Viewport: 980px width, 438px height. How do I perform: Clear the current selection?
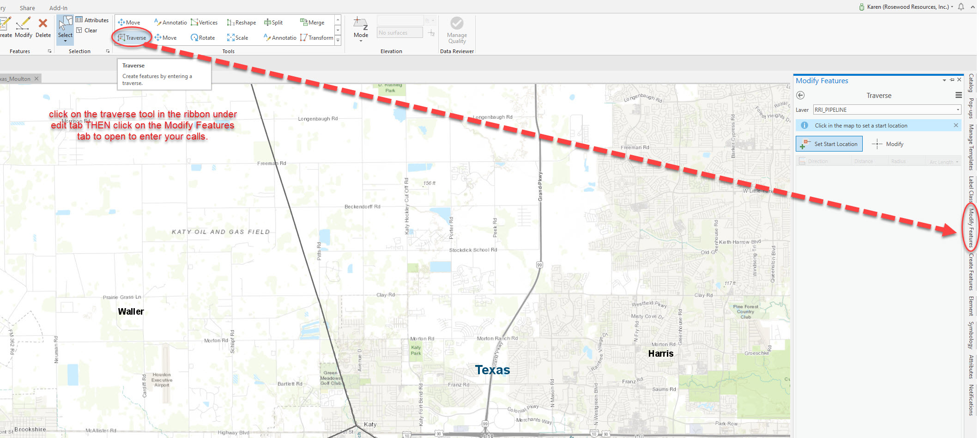click(88, 30)
